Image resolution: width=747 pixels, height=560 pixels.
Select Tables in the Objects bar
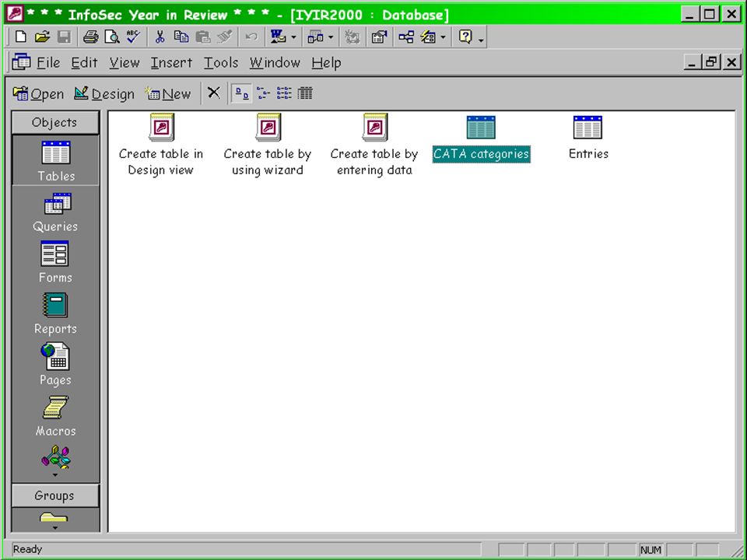(56, 160)
